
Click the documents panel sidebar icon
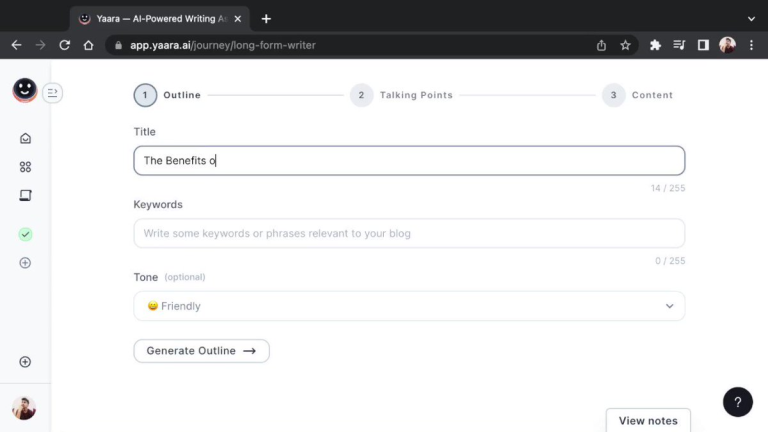26,196
